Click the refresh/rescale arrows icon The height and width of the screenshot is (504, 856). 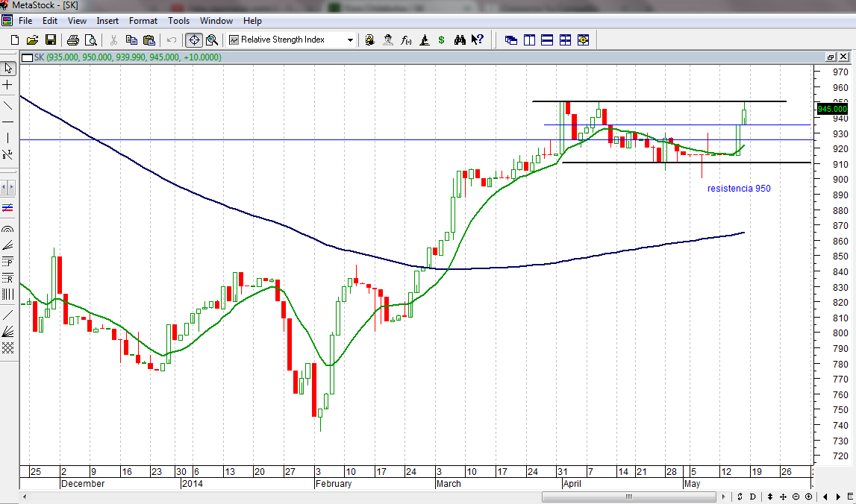(x=740, y=497)
